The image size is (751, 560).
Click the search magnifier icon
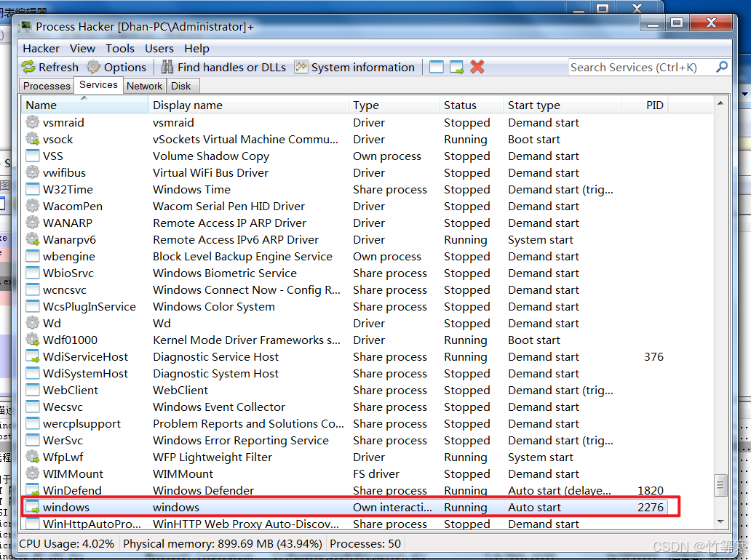(722, 67)
